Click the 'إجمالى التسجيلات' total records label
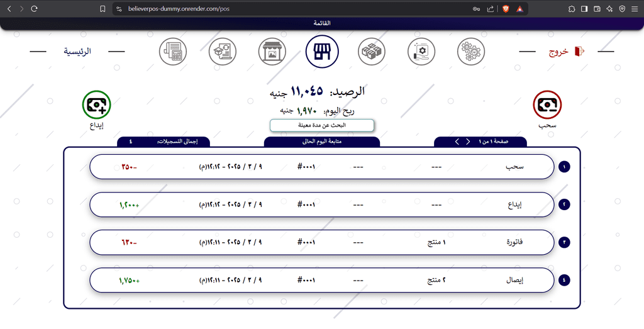 click(177, 142)
